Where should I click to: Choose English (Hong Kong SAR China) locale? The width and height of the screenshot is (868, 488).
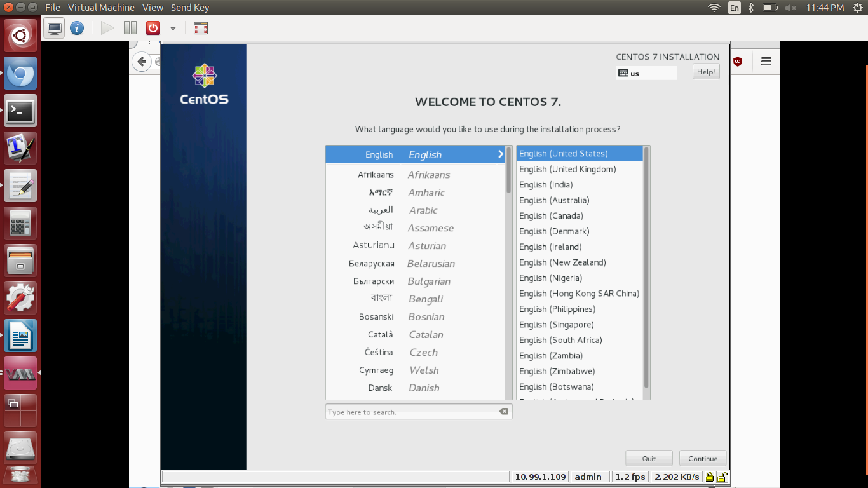[x=580, y=294]
